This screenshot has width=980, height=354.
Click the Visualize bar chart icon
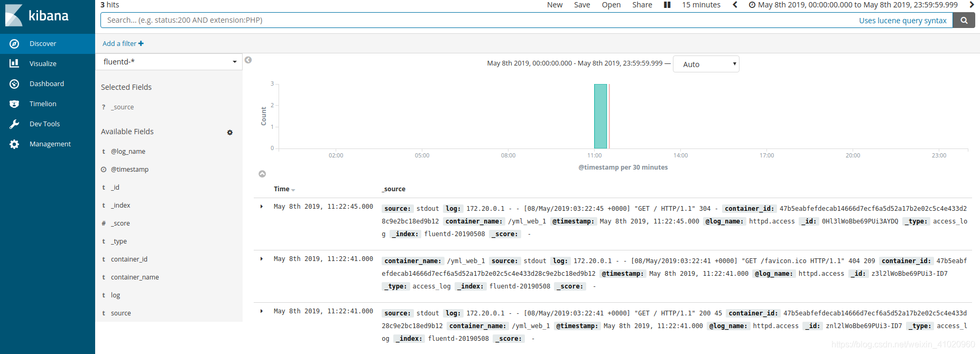tap(14, 63)
